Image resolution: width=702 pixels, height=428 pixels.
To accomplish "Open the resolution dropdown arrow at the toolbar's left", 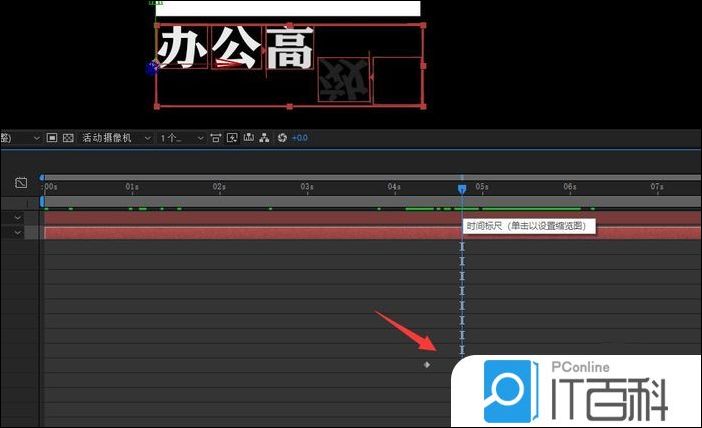I will coord(37,138).
